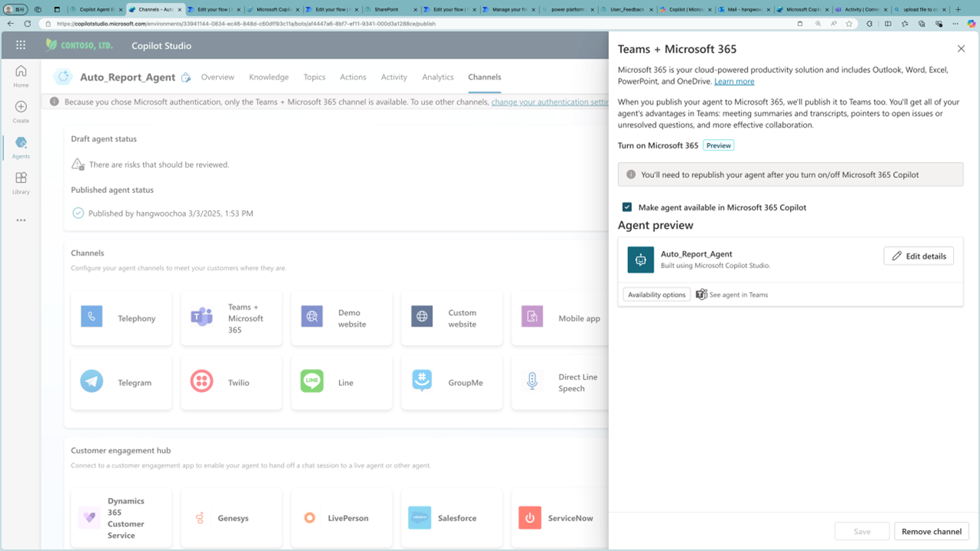The image size is (980, 551).
Task: Select the Line channel icon
Action: pos(311,381)
